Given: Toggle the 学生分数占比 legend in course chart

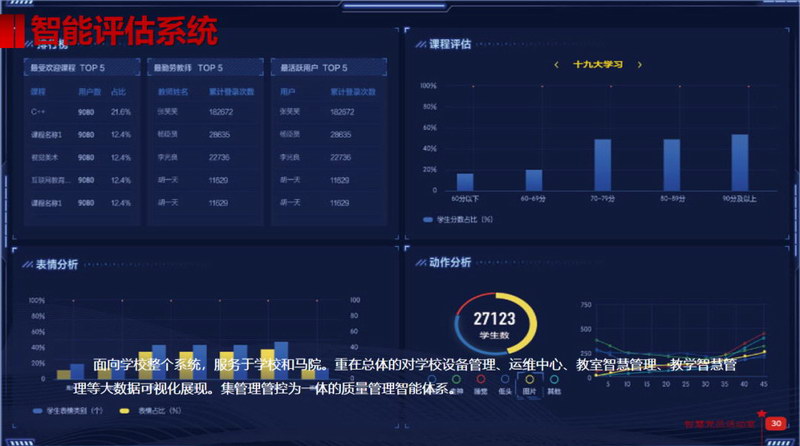Looking at the screenshot, I should tap(459, 219).
